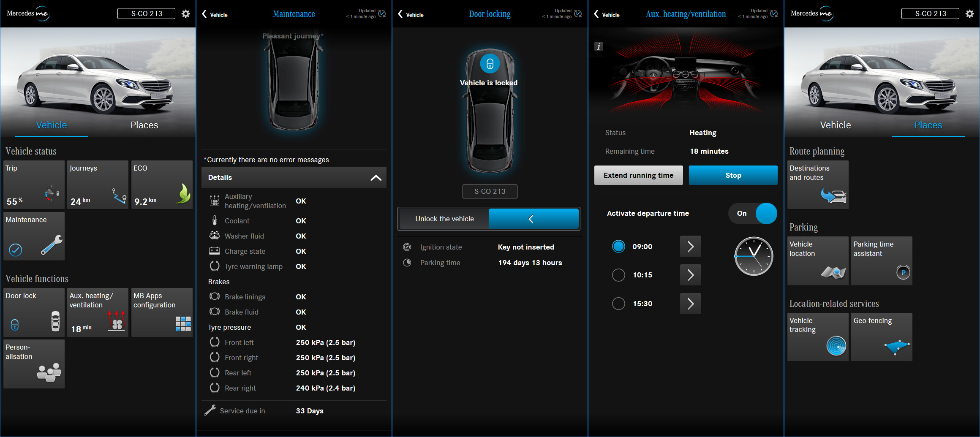Select Places tab in last panel
980x437 pixels.
928,125
